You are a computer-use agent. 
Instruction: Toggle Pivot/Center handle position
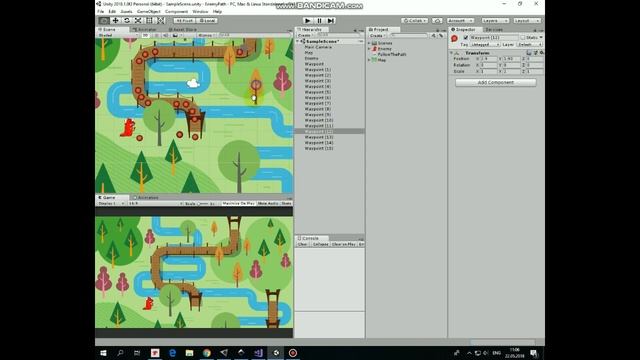(184, 20)
